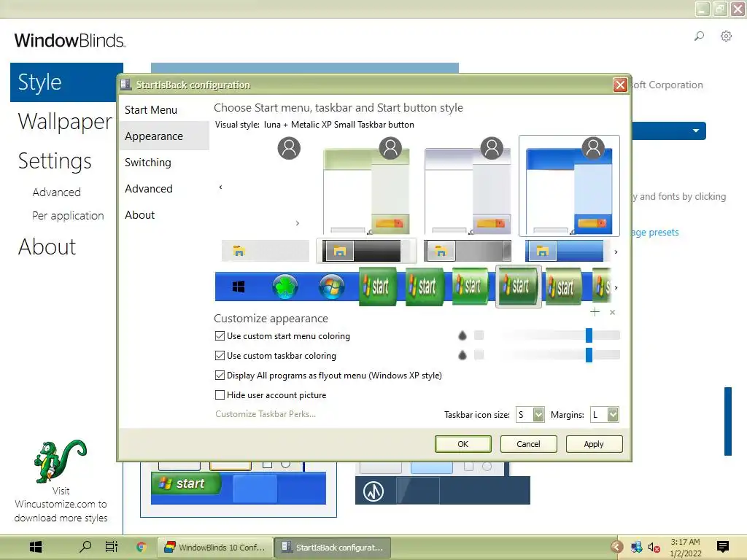Select the blue Luna start menu style thumbnail
747x560 pixels.
pos(569,186)
